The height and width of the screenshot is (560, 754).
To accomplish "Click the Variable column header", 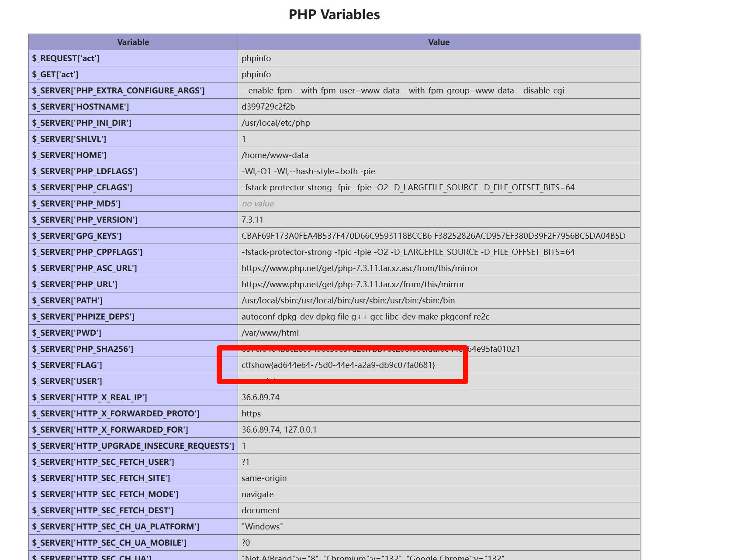I will pyautogui.click(x=133, y=42).
